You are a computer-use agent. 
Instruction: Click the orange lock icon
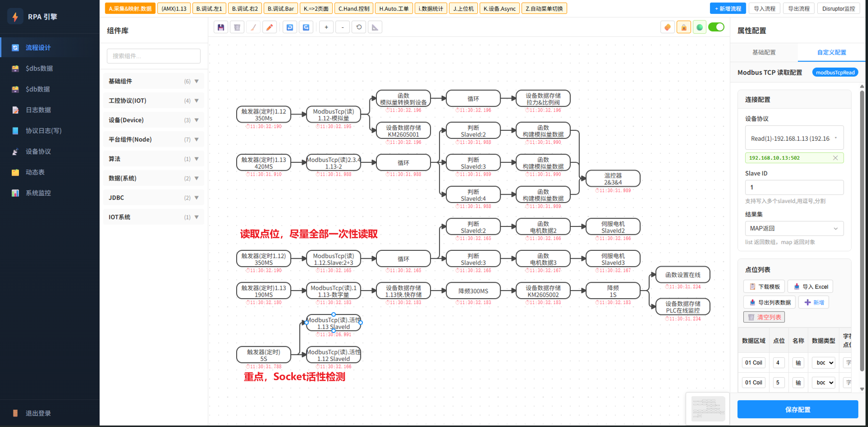tap(684, 27)
